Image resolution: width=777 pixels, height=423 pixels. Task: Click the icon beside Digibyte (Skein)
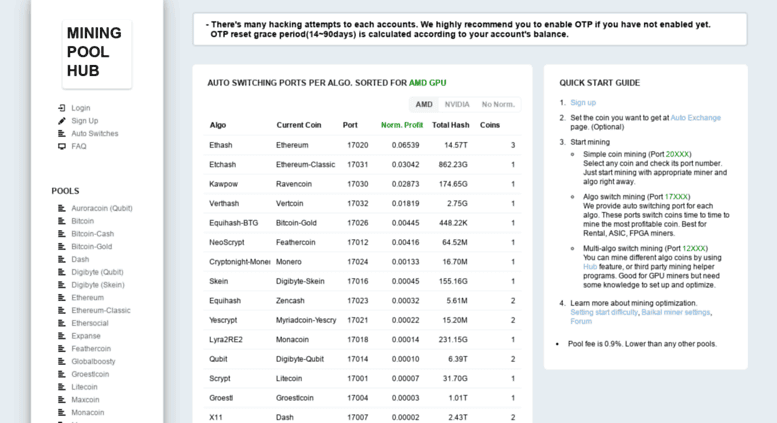61,285
